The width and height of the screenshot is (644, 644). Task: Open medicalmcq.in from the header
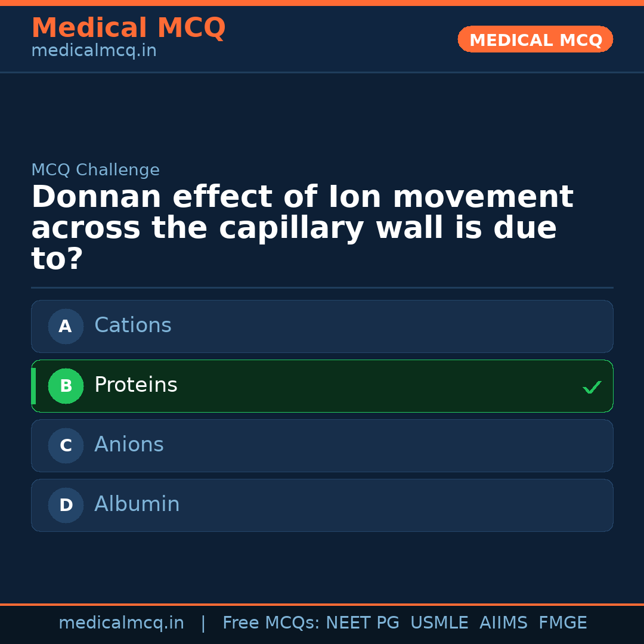tap(94, 50)
